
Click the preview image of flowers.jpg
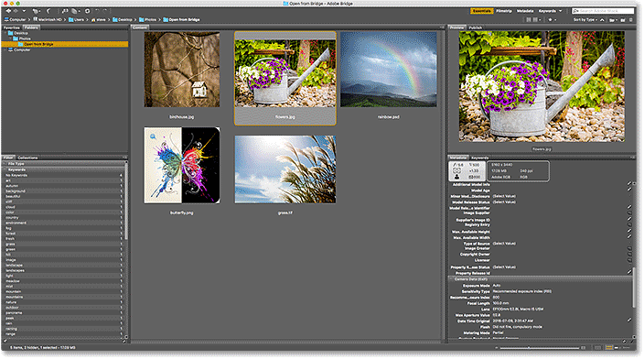coord(542,86)
